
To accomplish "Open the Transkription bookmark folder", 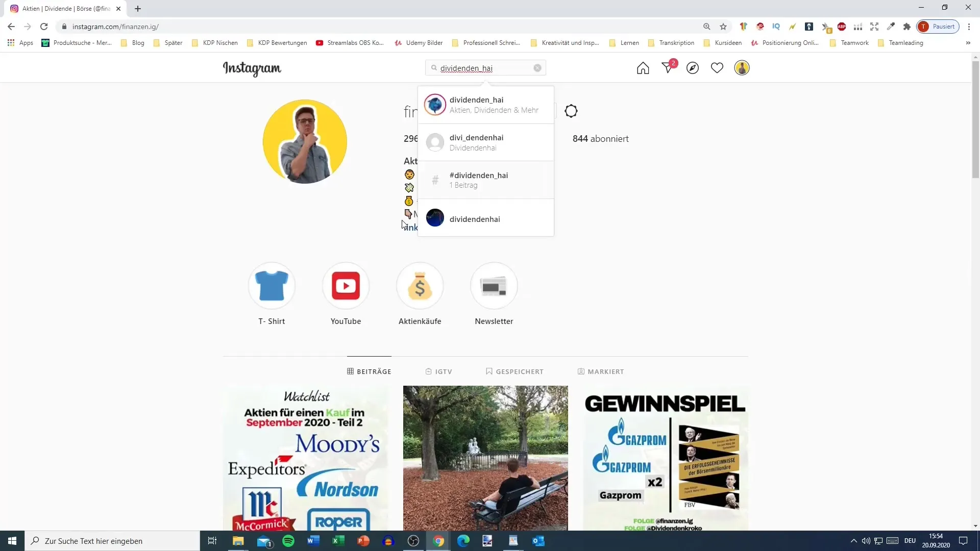I will (x=671, y=43).
